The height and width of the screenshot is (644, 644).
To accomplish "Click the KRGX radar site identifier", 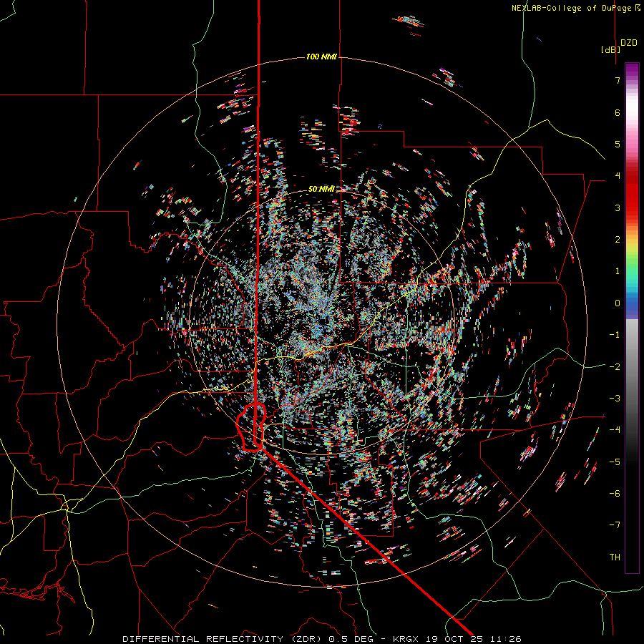I will click(406, 639).
